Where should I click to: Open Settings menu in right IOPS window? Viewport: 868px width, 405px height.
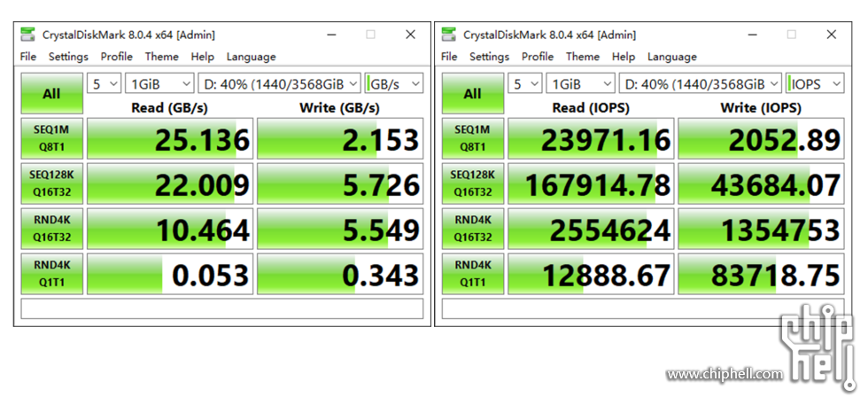[x=489, y=57]
